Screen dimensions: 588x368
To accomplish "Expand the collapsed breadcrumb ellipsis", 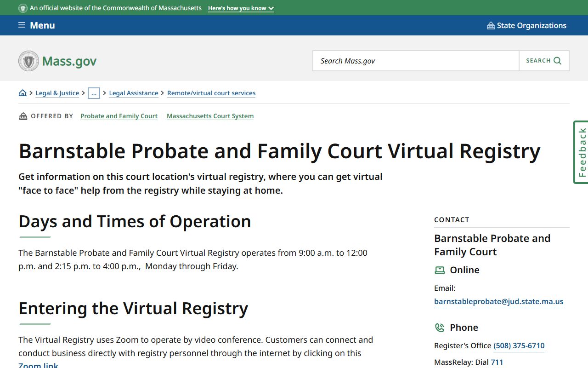I will tap(94, 93).
